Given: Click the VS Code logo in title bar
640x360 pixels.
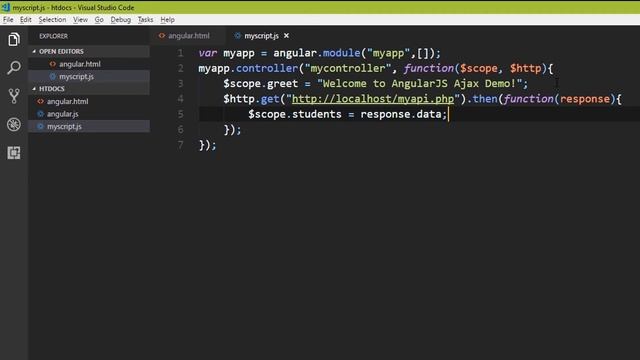Looking at the screenshot, I should (x=6, y=7).
